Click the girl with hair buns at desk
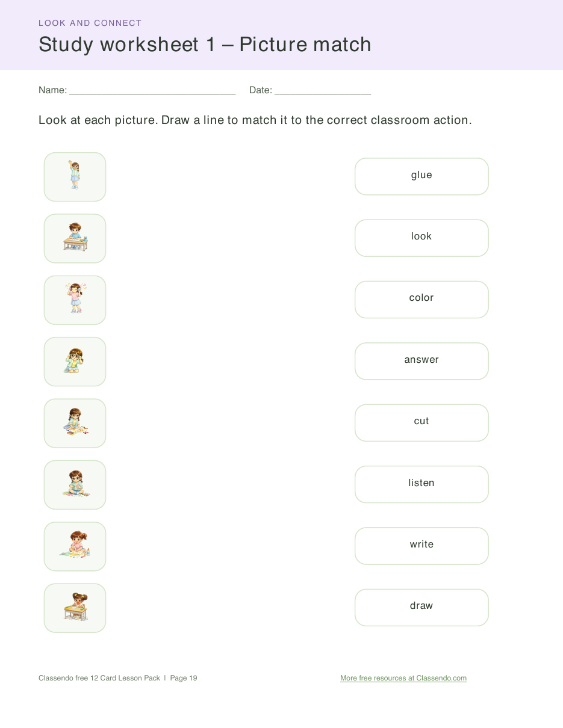 point(75,608)
